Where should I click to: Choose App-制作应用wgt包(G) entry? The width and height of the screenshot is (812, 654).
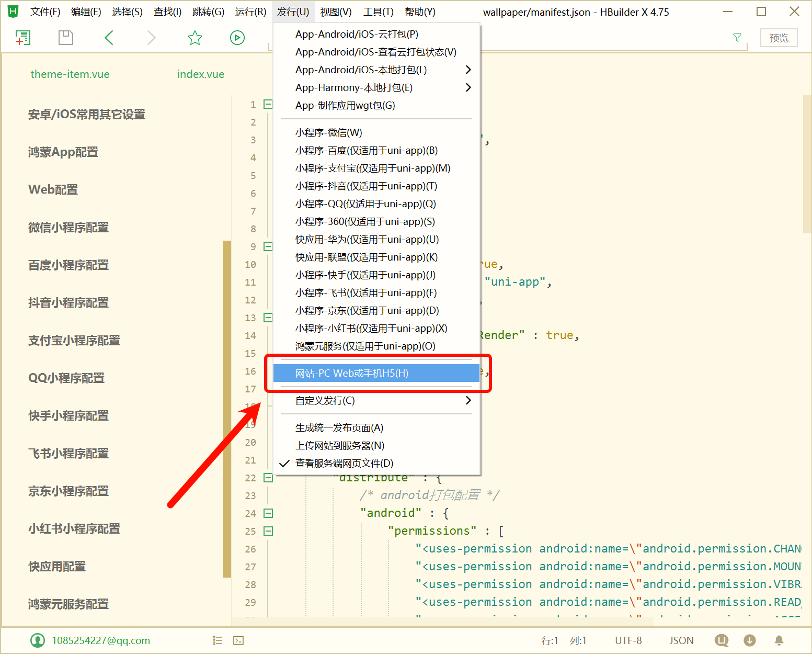377,106
